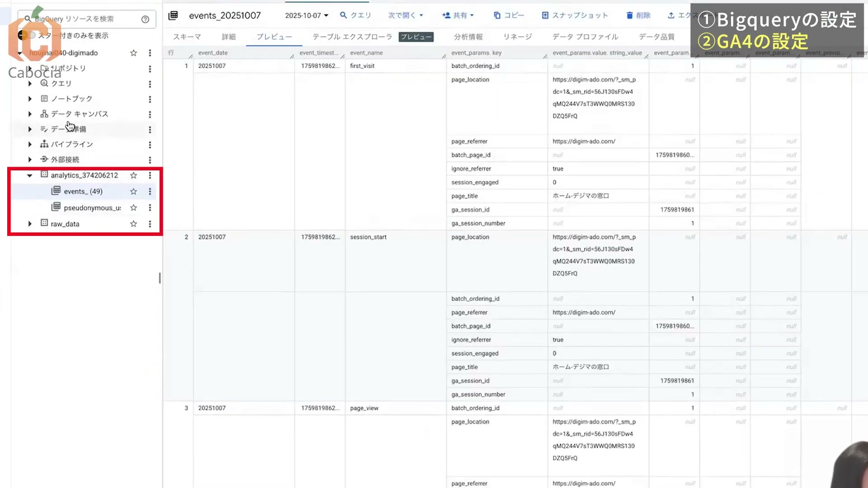The height and width of the screenshot is (488, 868).
Task: Select the events_ (49) table item
Action: click(84, 192)
